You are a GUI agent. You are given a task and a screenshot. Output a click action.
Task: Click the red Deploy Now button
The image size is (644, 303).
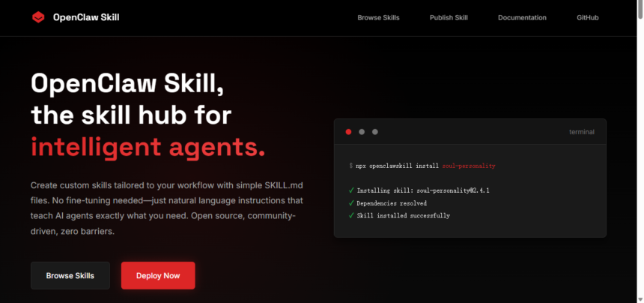pyautogui.click(x=158, y=275)
